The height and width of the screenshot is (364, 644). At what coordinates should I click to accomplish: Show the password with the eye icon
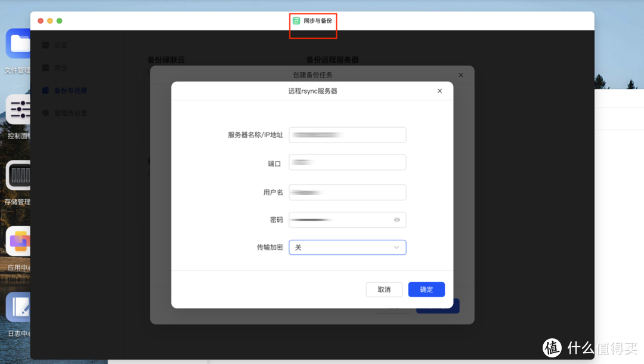click(x=397, y=220)
